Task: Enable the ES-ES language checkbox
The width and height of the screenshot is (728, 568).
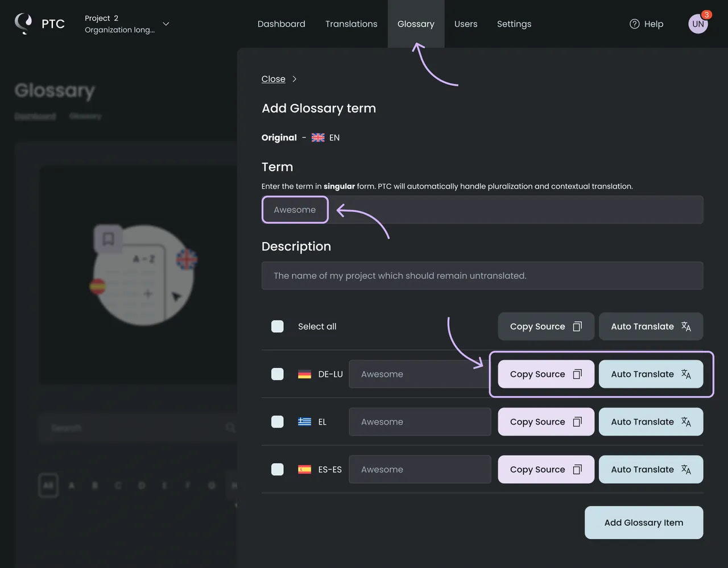Action: click(x=278, y=470)
